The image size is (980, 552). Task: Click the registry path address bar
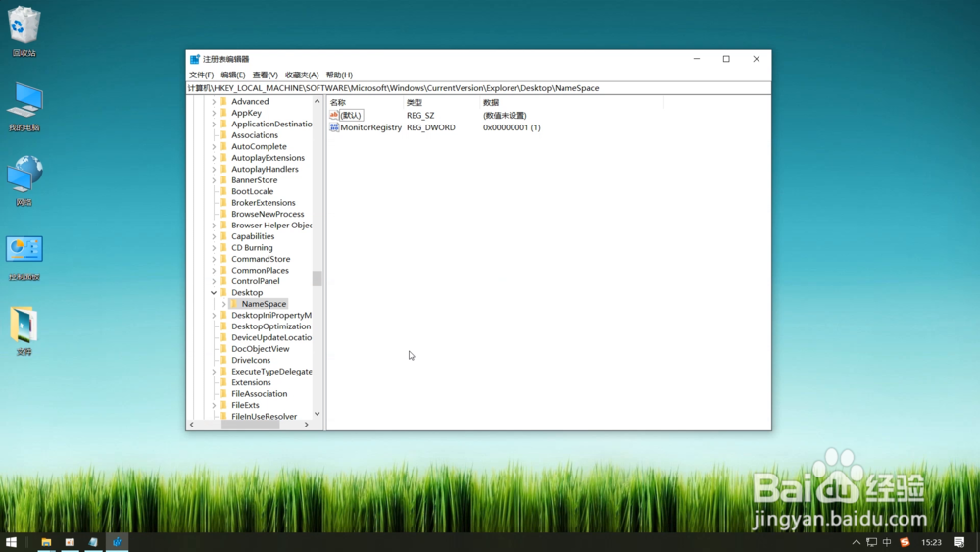479,88
